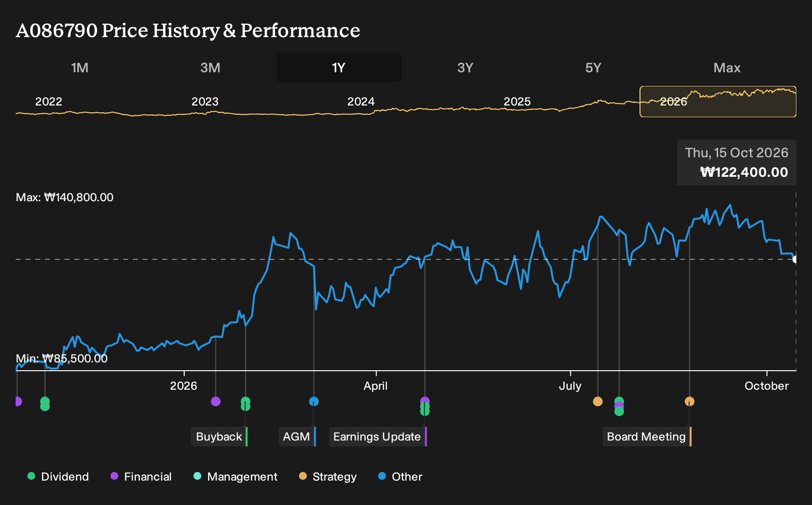
Task: Click the purple marker above Earnings Update
Action: coord(425,400)
